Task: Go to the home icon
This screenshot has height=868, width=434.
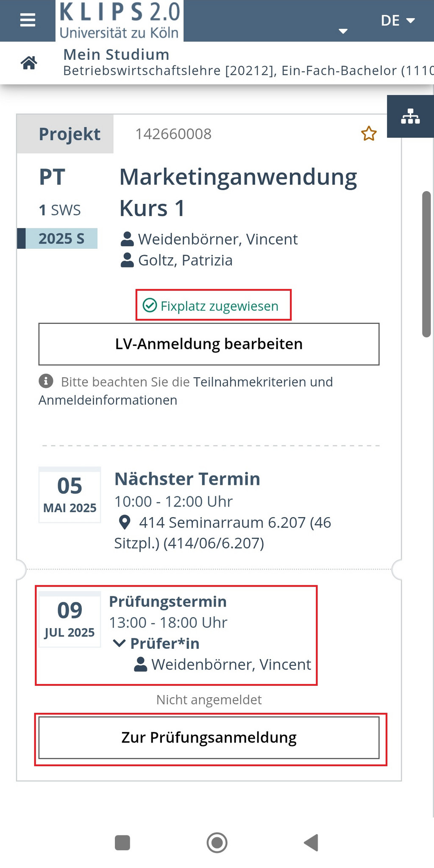Action: coord(29,63)
